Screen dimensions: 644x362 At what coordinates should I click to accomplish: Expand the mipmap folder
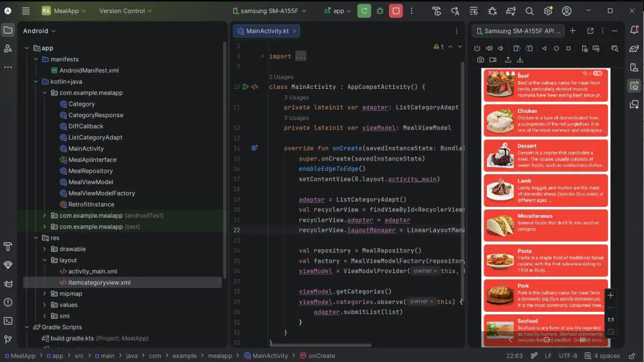(x=44, y=294)
